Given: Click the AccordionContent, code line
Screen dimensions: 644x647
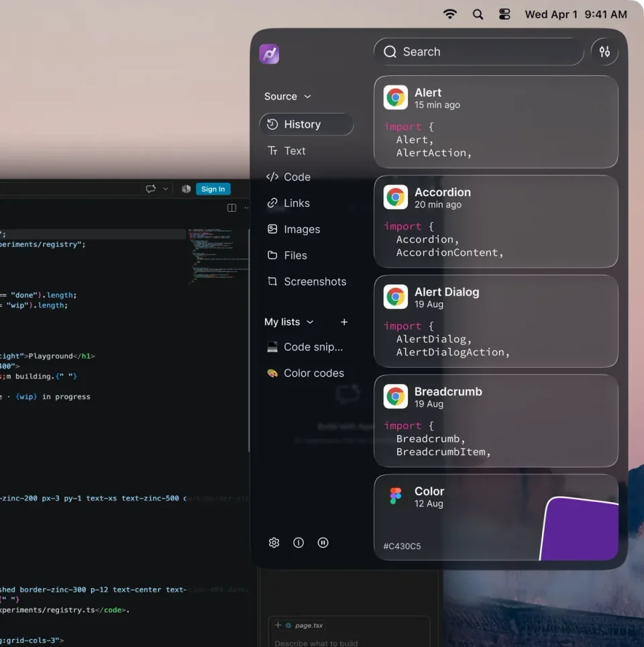Looking at the screenshot, I should (x=449, y=252).
